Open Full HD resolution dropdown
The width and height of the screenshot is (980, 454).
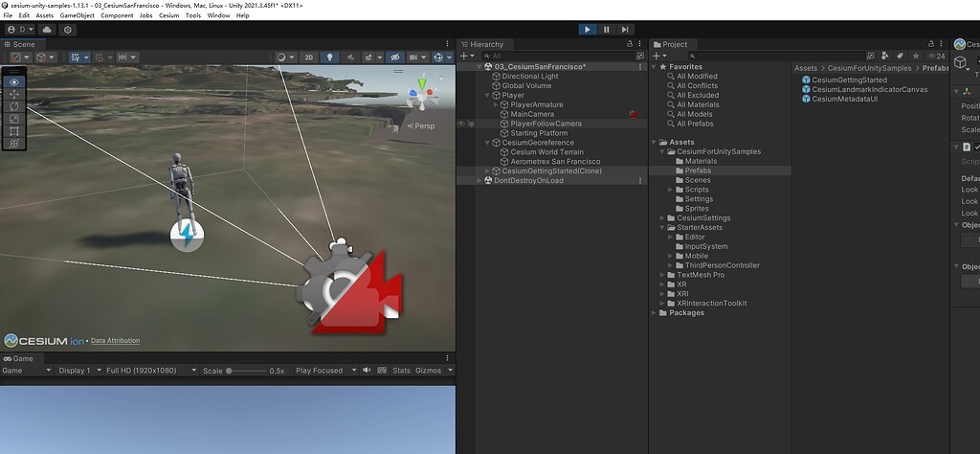click(150, 371)
